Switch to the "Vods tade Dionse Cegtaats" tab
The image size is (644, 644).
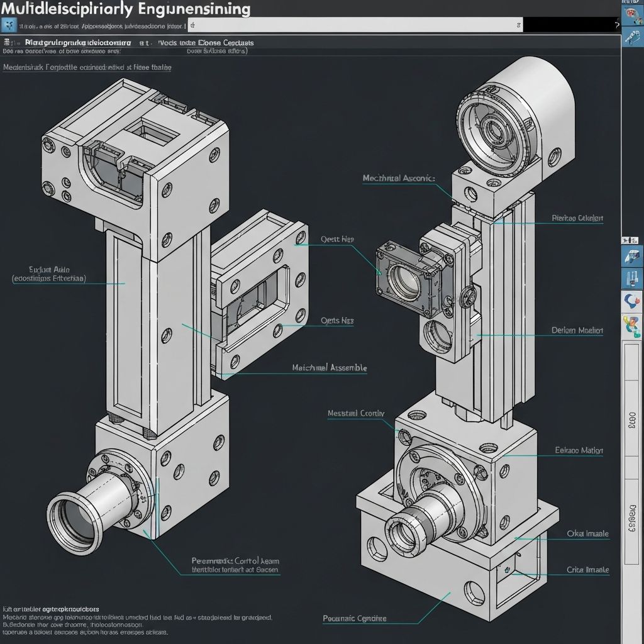(206, 43)
